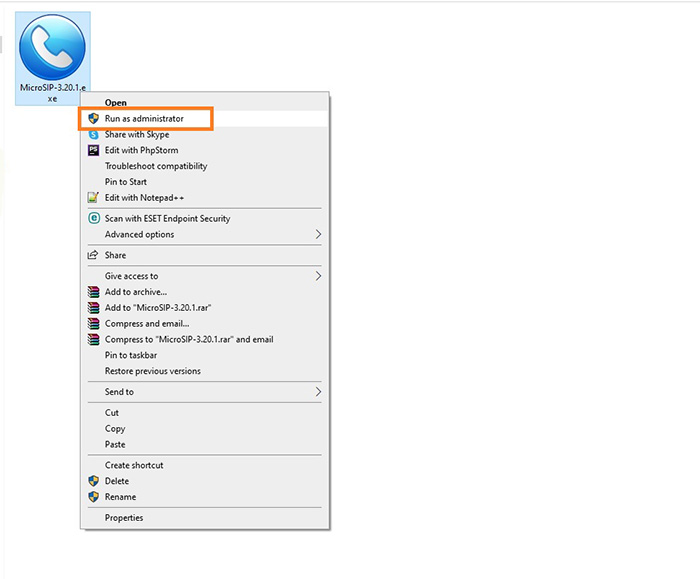Image resolution: width=700 pixels, height=579 pixels.
Task: Click the MicroSIP-3.20.1.exe file icon
Action: tap(54, 50)
